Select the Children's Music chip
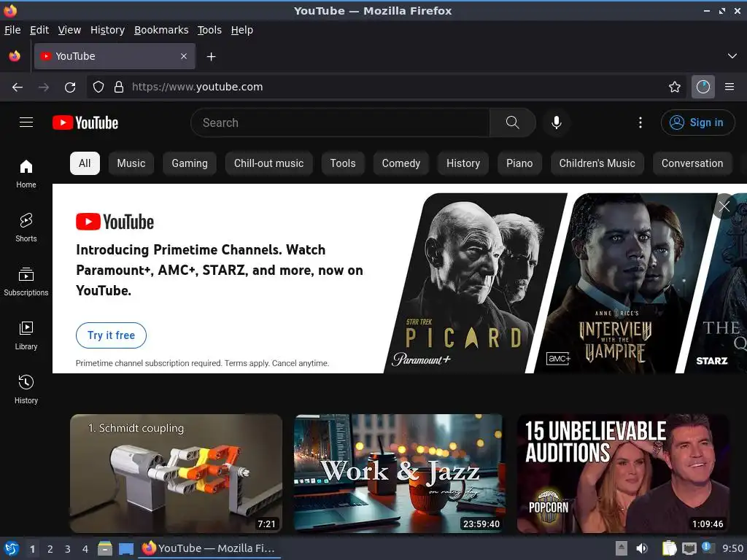 pos(597,163)
